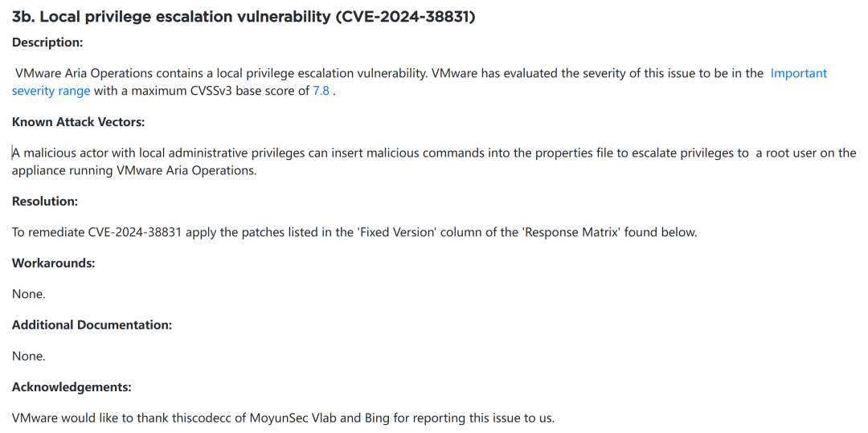
Task: Click the "Acknowledgements:" label
Action: (x=72, y=387)
